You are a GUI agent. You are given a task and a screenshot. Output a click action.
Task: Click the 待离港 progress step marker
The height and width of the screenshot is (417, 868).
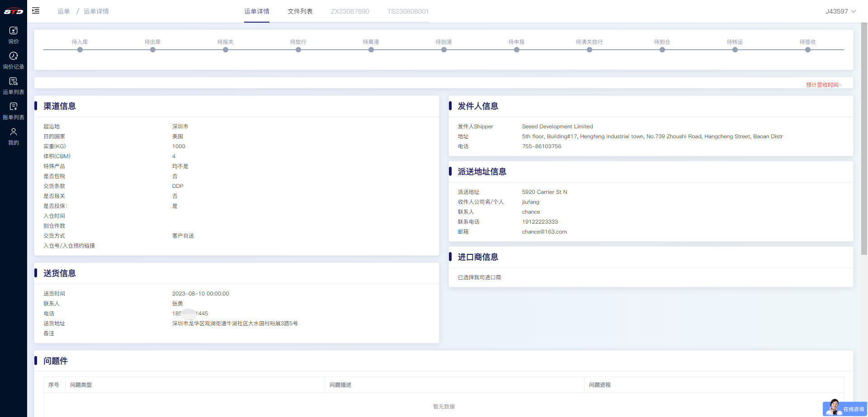[x=371, y=50]
